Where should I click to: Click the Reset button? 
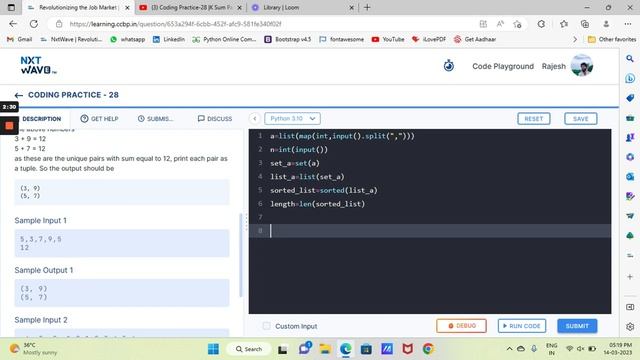click(534, 119)
